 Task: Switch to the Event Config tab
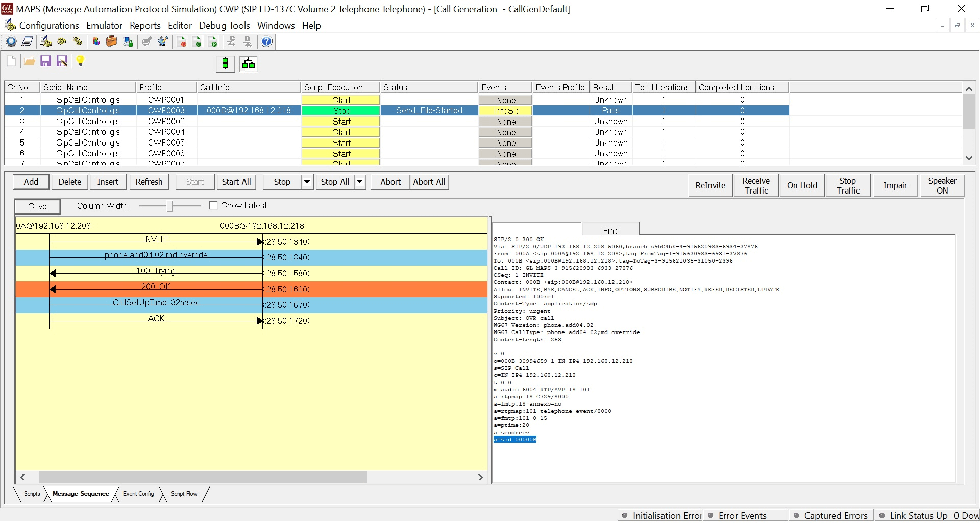click(138, 494)
